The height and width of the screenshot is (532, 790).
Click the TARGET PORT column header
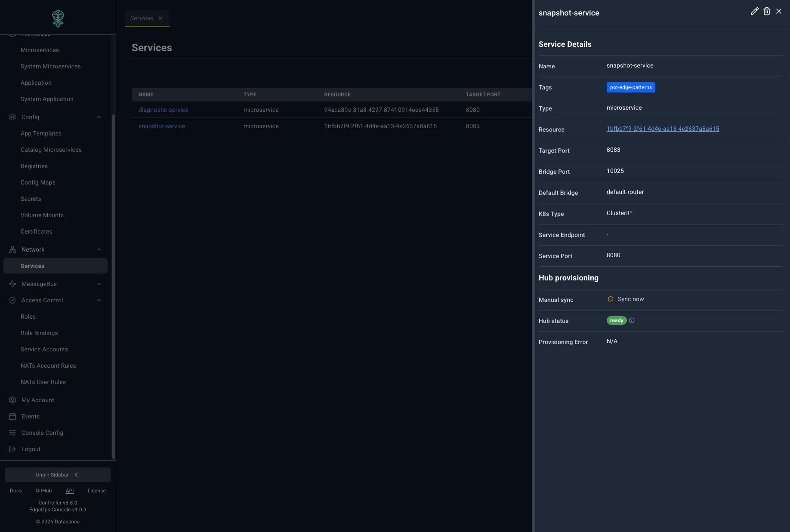tap(483, 95)
